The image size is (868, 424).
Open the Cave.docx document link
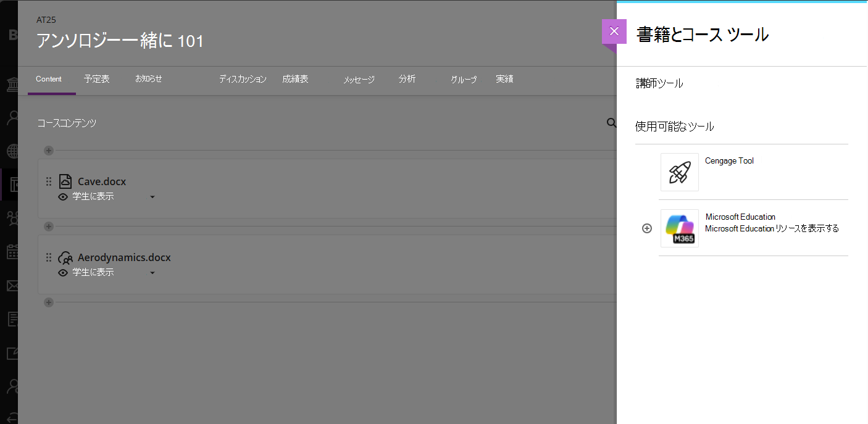pos(102,181)
